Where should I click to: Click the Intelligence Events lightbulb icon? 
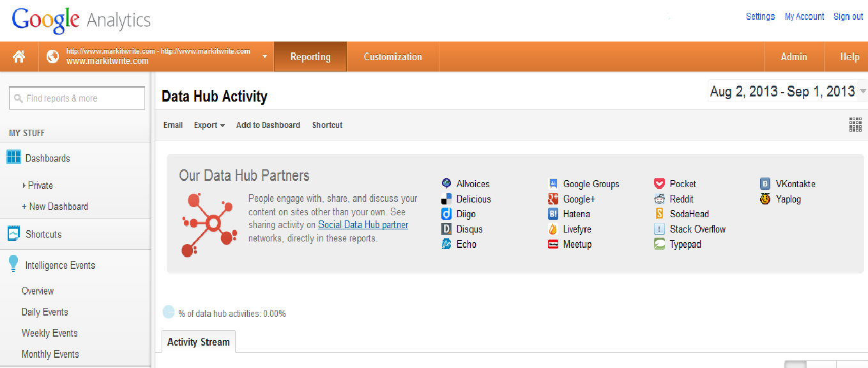pos(13,264)
